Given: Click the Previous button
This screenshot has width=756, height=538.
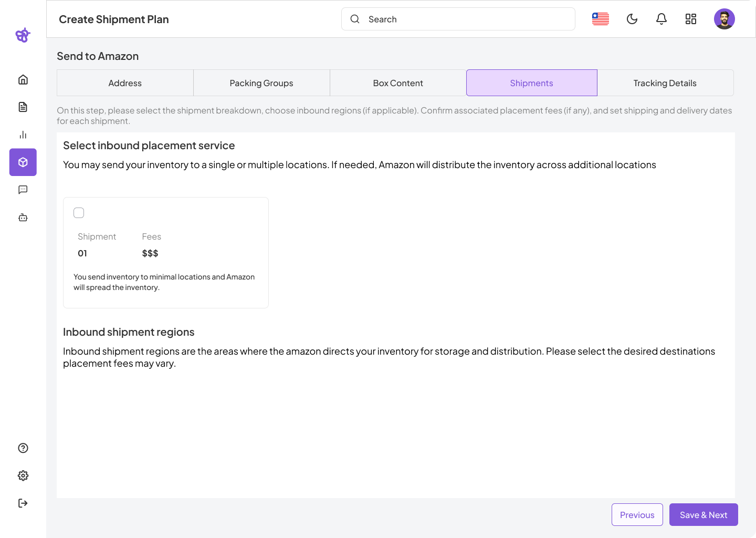Looking at the screenshot, I should tap(637, 515).
